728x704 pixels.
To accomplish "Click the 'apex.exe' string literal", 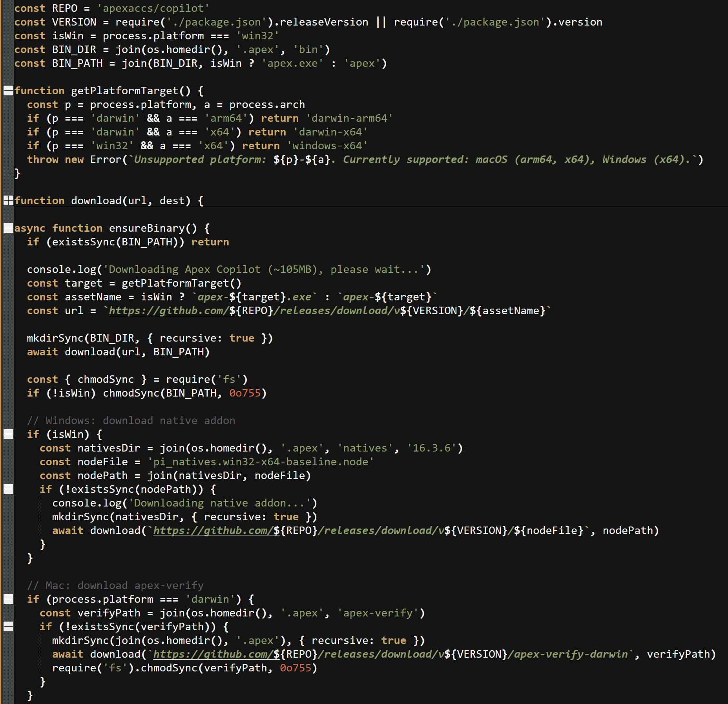I will 292,63.
